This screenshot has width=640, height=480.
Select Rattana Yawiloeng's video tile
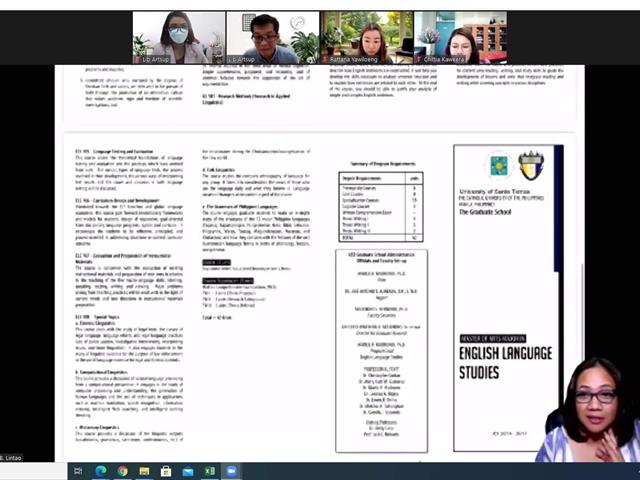coord(367,37)
